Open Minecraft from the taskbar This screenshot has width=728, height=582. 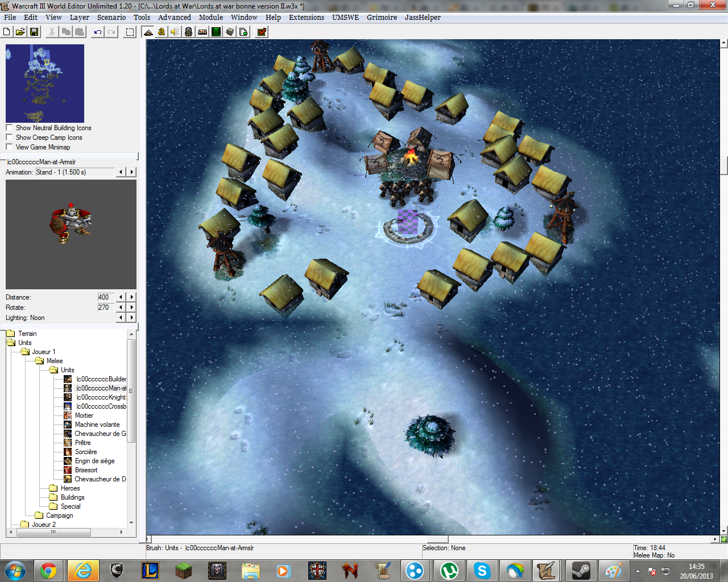point(184,571)
